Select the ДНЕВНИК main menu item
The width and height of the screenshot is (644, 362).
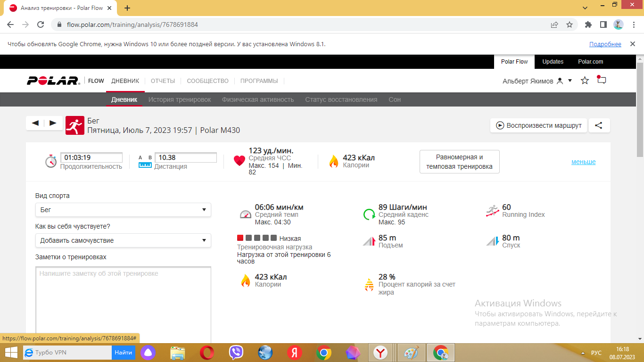pos(125,81)
